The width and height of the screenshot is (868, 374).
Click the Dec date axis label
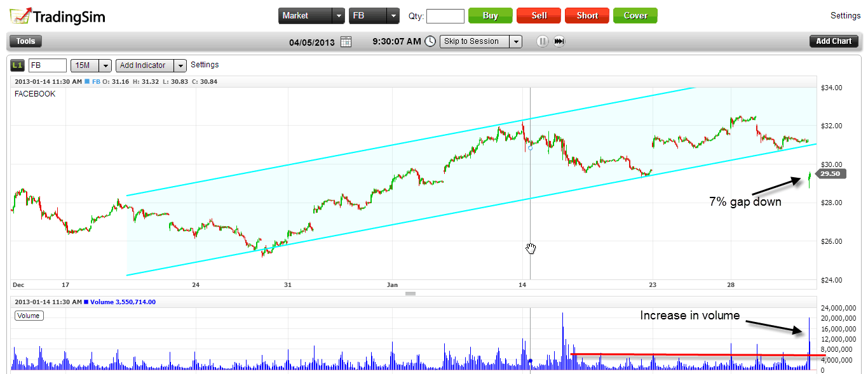(x=17, y=285)
